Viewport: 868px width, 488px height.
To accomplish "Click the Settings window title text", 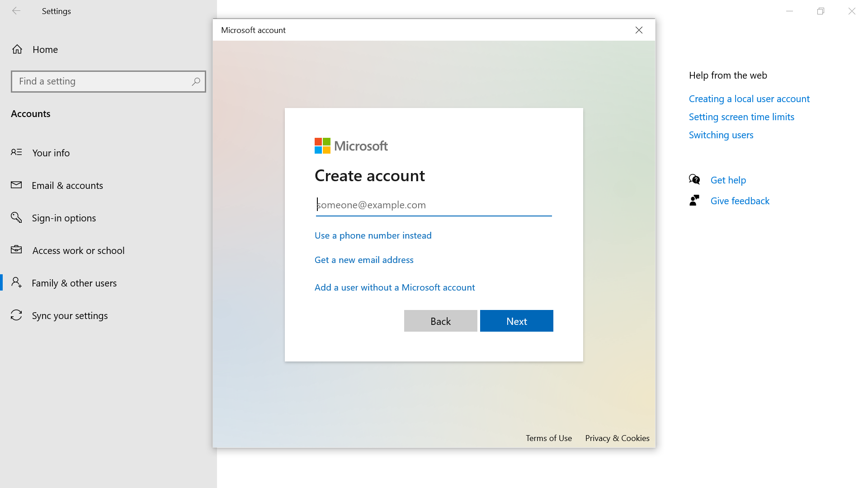I will pyautogui.click(x=57, y=11).
